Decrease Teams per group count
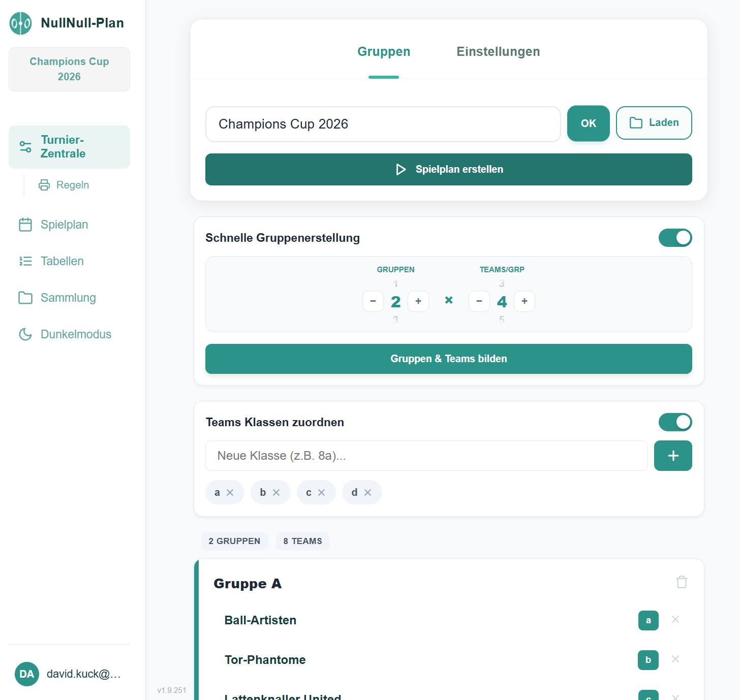Viewport: 740px width, 700px height. point(479,301)
